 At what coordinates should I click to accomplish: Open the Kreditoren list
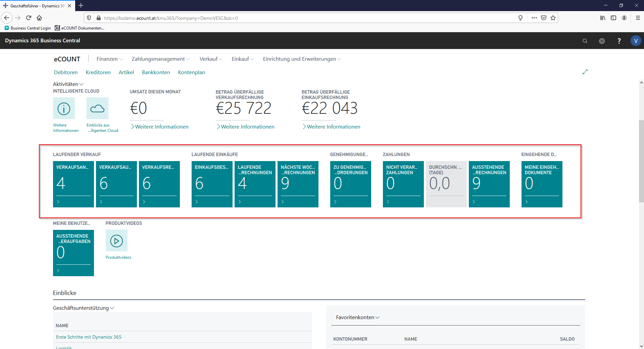click(98, 72)
